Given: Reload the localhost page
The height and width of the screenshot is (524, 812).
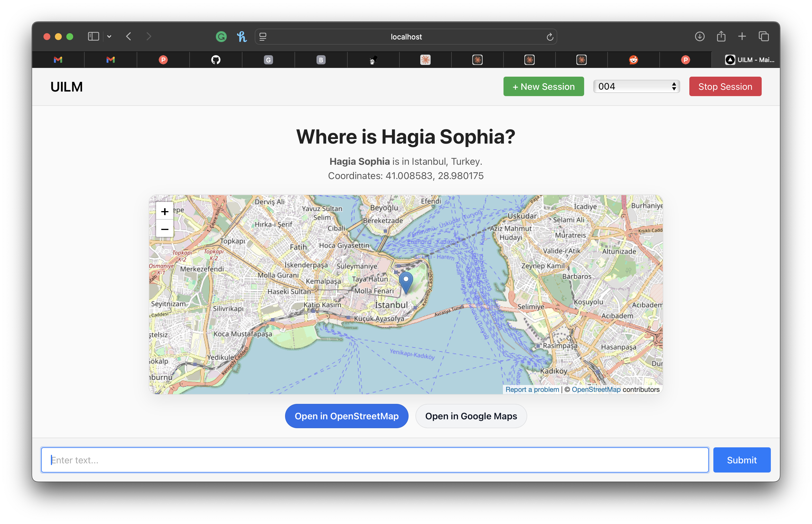Looking at the screenshot, I should (550, 37).
